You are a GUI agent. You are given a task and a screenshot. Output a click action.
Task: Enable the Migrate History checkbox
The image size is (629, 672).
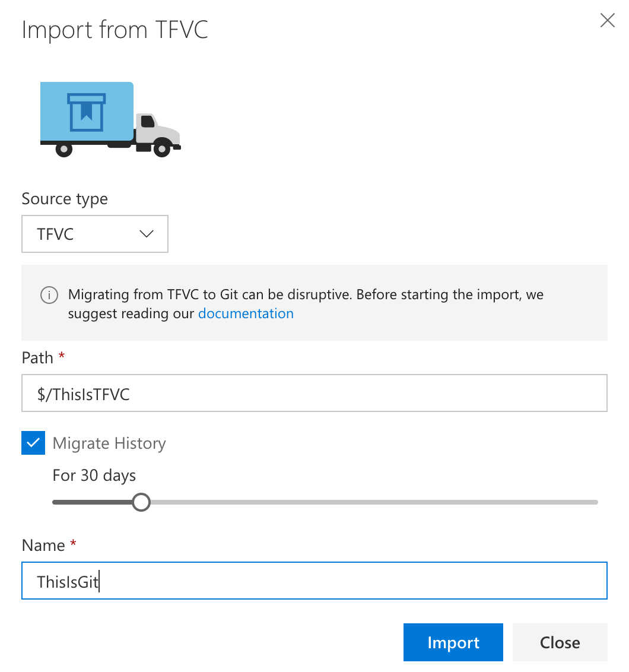coord(33,443)
